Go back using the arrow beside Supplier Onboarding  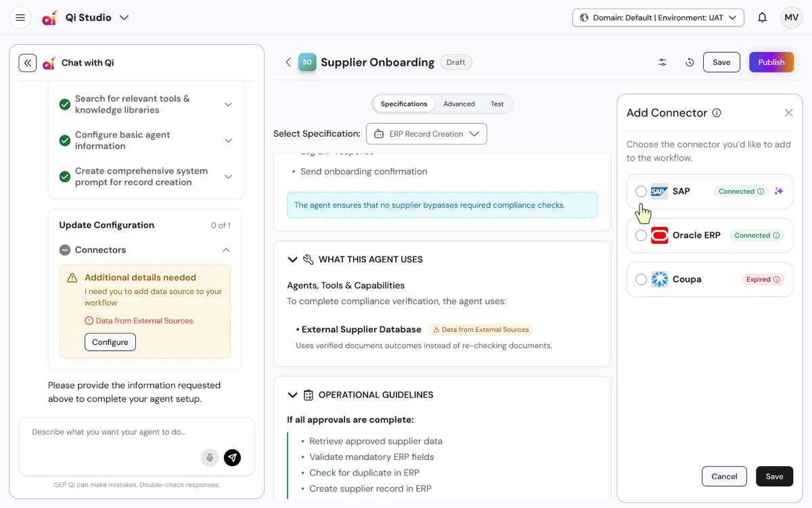(288, 62)
